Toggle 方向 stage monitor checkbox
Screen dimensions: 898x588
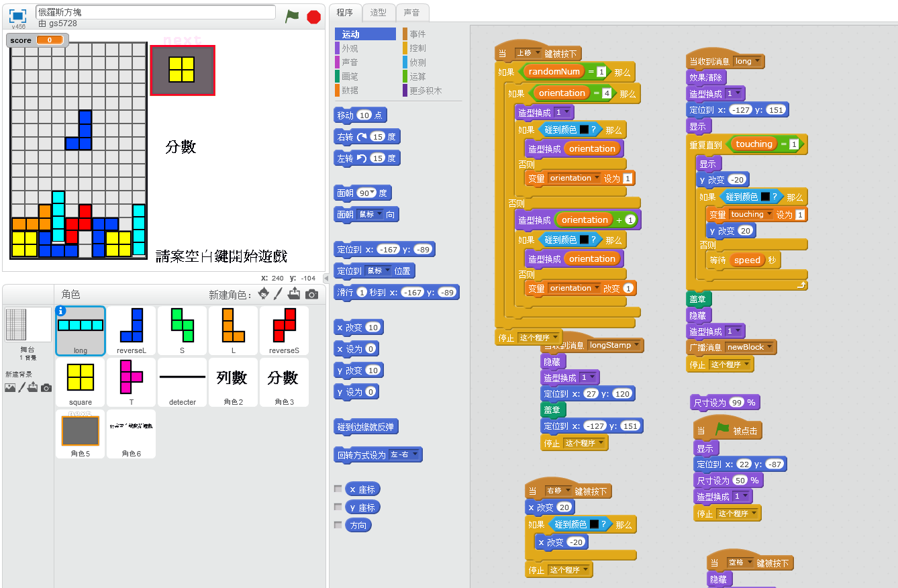(x=338, y=526)
